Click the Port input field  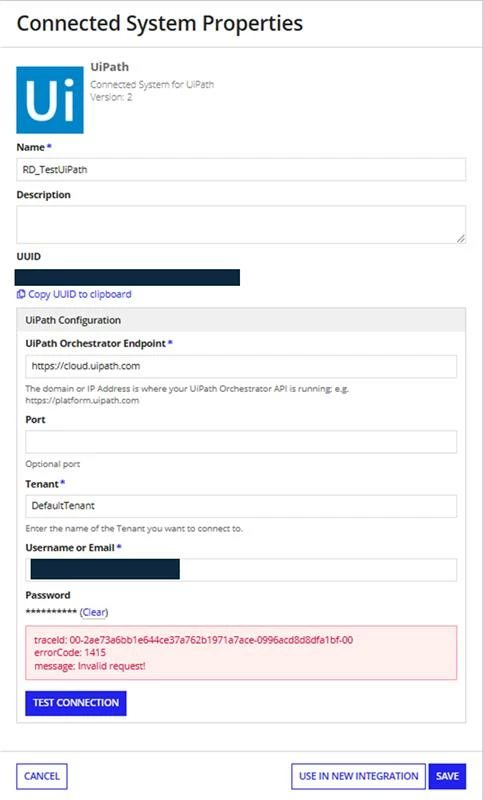pos(241,442)
